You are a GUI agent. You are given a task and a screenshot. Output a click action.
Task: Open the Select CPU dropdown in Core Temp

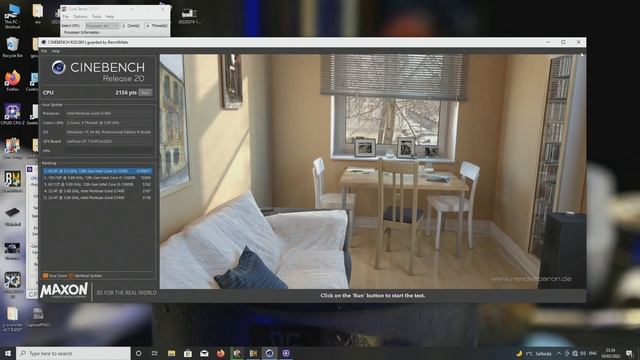102,26
